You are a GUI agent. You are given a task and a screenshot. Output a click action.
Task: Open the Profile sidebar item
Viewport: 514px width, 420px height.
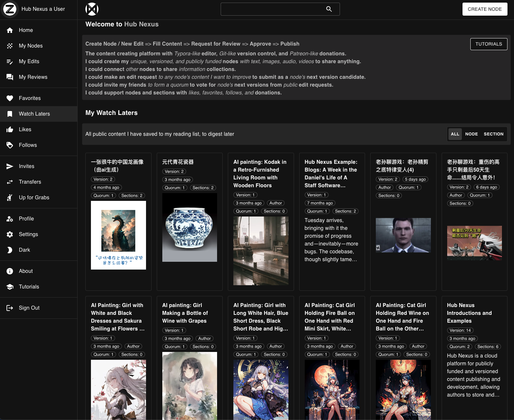tap(38, 219)
